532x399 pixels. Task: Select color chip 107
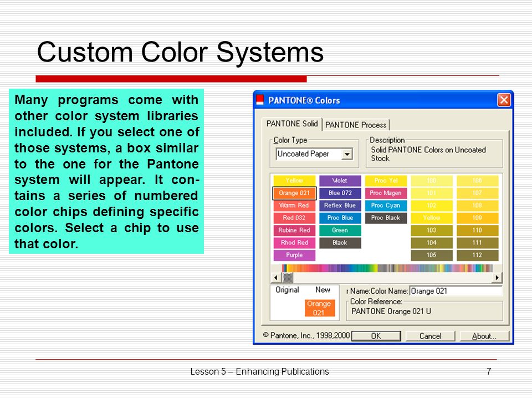pos(477,193)
